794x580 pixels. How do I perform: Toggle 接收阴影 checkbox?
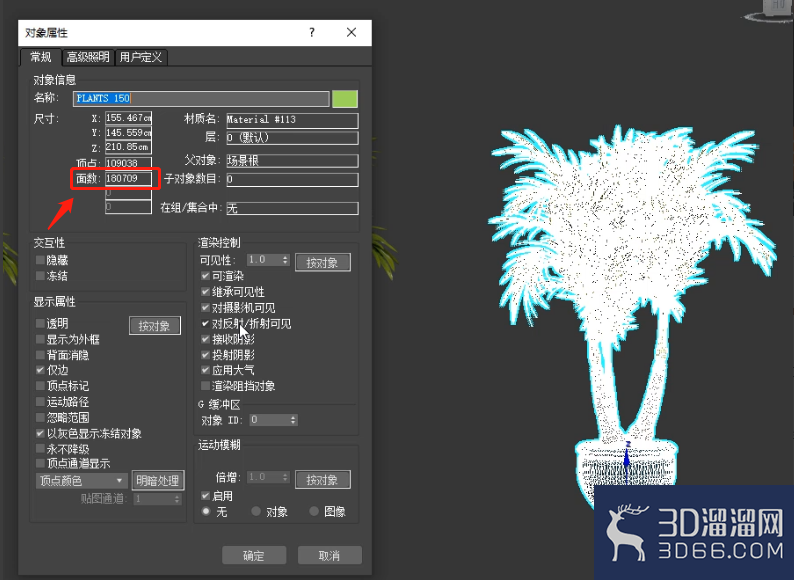(205, 339)
